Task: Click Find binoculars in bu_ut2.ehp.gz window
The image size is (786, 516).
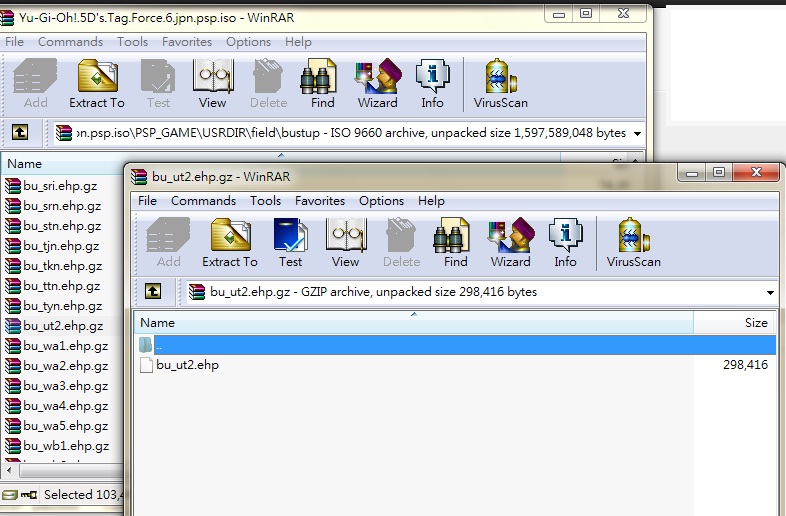Action: point(455,243)
